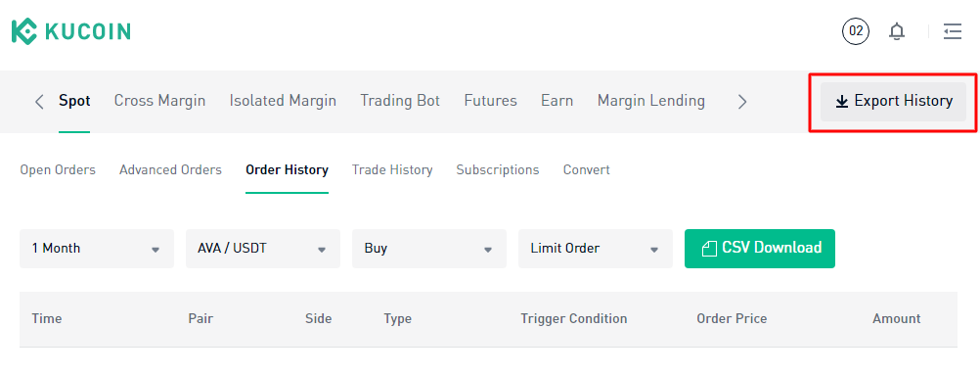Viewport: 980px width, 375px height.
Task: Click the Time column header
Action: [x=47, y=318]
